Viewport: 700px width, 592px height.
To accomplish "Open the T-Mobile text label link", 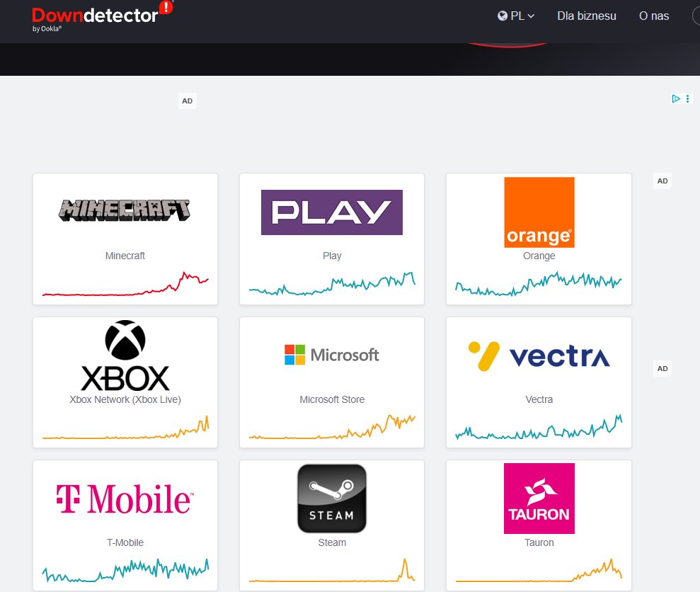I will coord(125,542).
